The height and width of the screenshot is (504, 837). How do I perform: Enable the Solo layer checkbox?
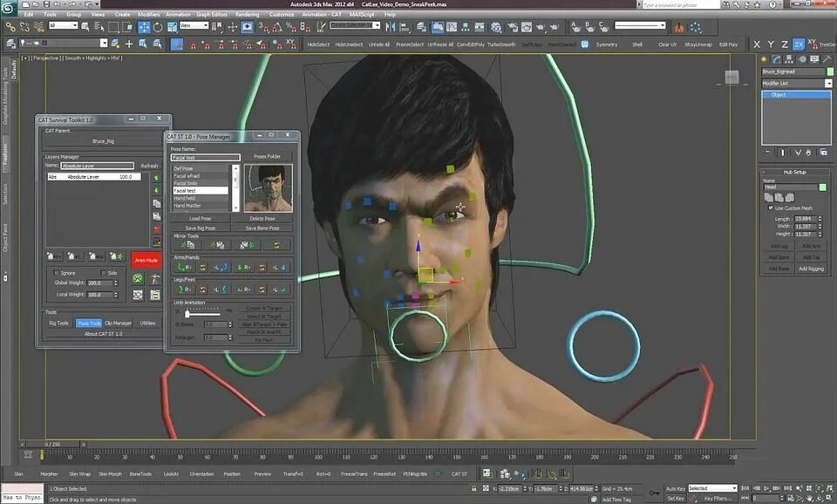point(103,272)
